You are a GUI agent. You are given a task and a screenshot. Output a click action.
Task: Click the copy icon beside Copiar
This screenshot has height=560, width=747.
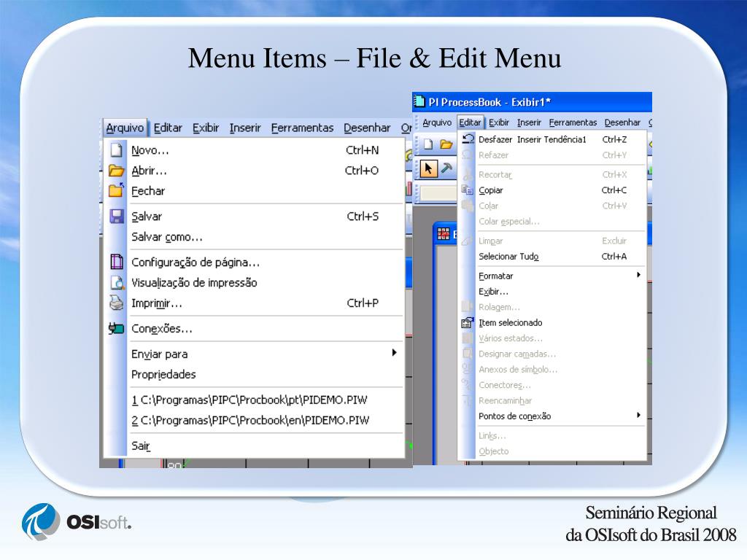[x=467, y=190]
